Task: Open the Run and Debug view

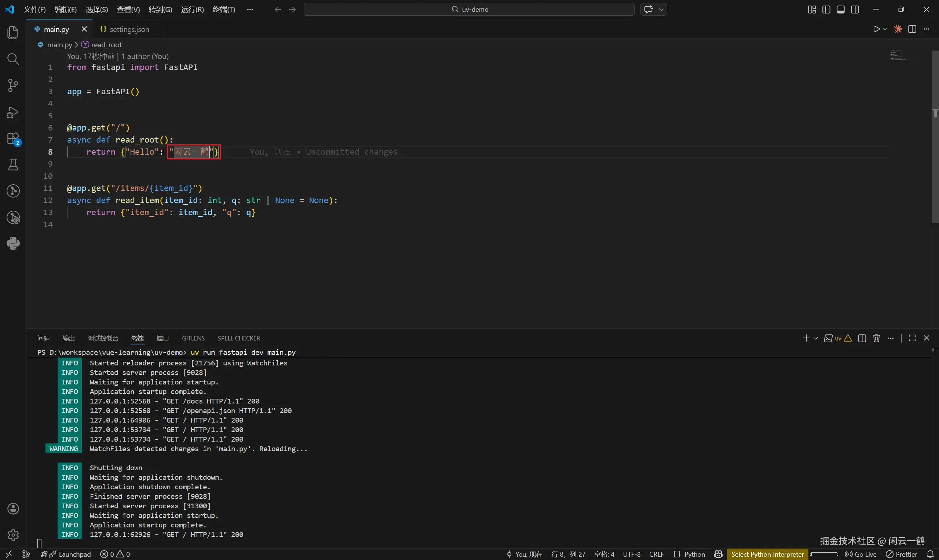Action: tap(13, 113)
